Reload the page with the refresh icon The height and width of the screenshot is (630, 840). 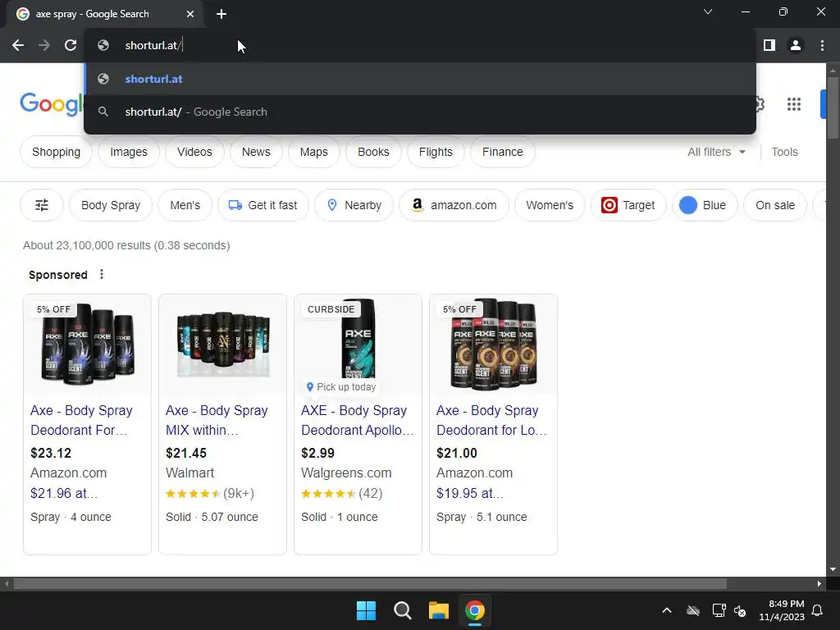pos(71,46)
